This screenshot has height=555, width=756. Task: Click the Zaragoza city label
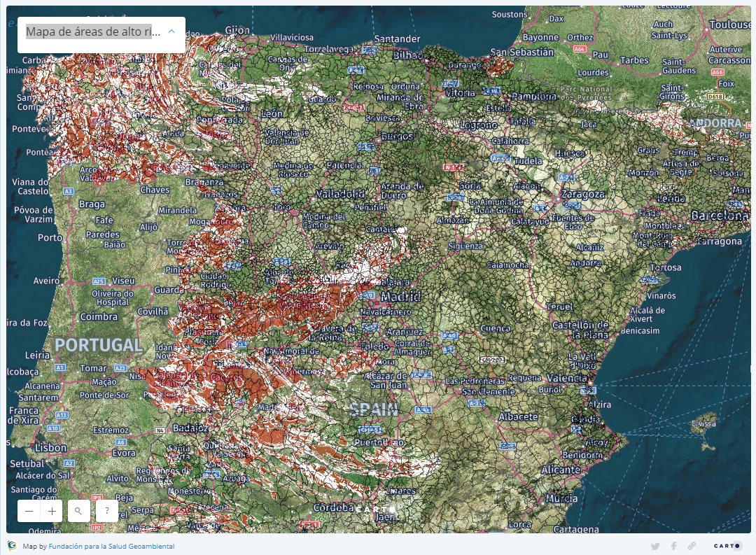[582, 194]
